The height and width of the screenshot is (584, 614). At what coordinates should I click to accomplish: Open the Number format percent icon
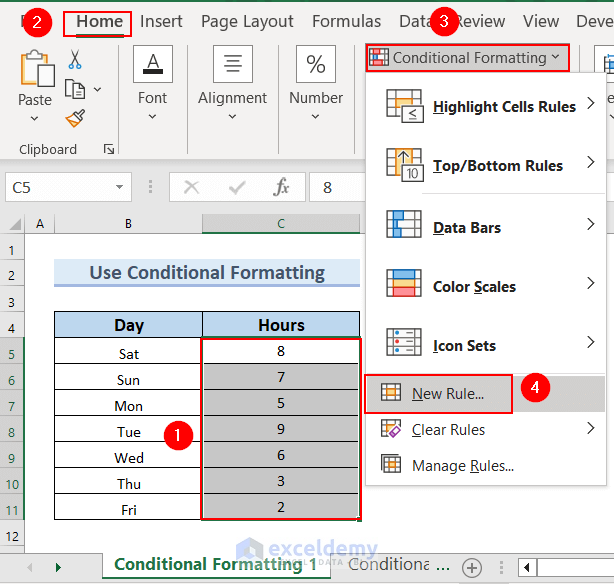tap(316, 64)
